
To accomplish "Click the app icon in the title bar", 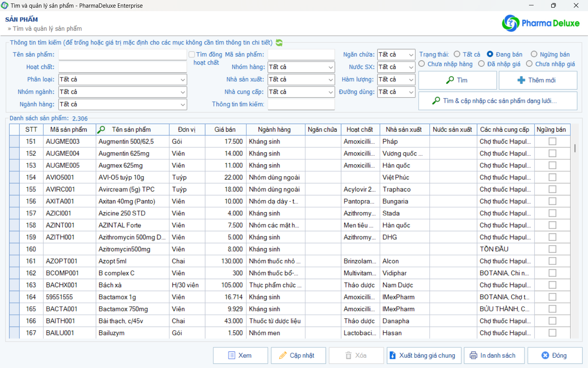I will click(x=5, y=5).
